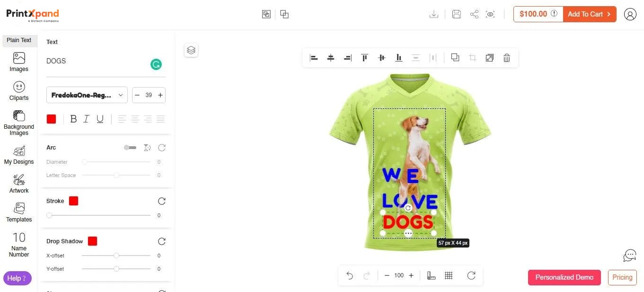Image resolution: width=644 pixels, height=292 pixels.
Task: Select the layers panel icon above the canvas
Action: (x=191, y=50)
